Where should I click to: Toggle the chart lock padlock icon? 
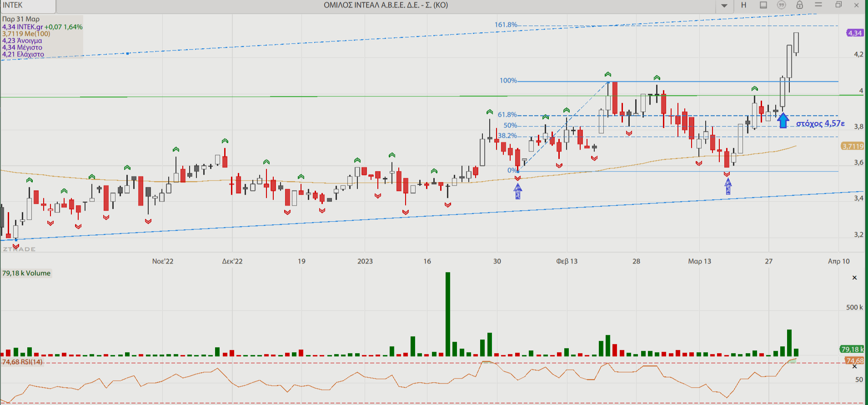(799, 5)
